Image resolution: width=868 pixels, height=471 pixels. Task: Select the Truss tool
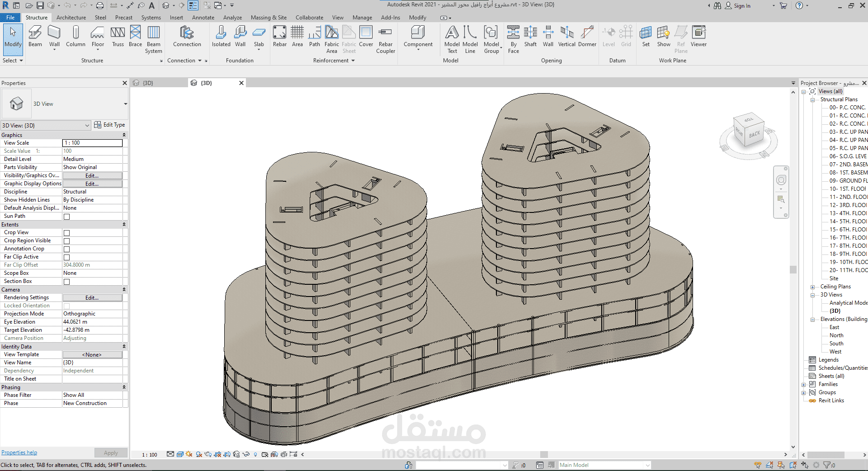[x=118, y=36]
